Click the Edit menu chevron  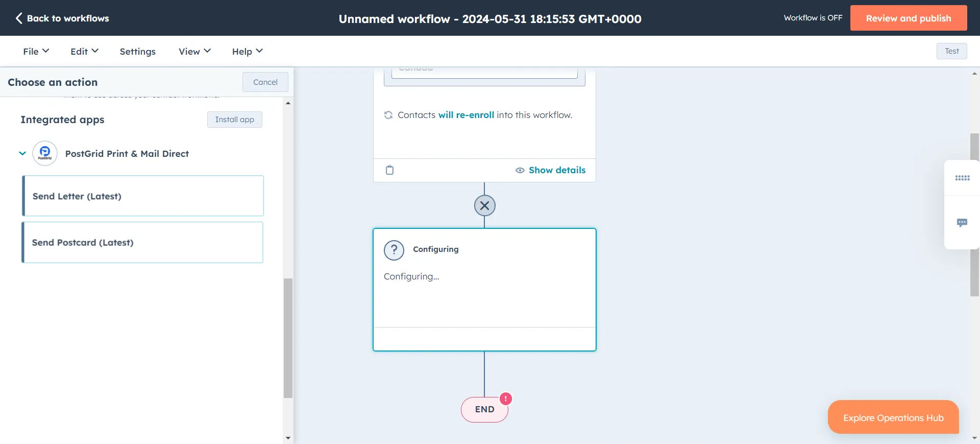95,51
